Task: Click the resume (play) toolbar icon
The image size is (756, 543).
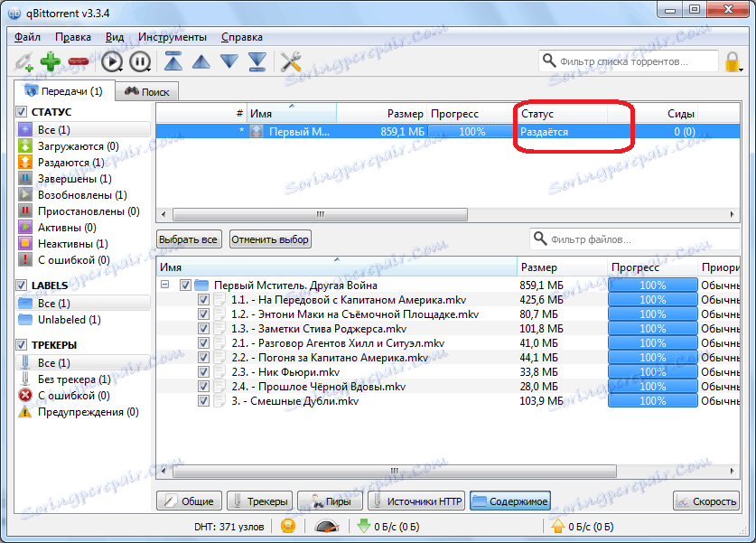Action: (x=112, y=61)
